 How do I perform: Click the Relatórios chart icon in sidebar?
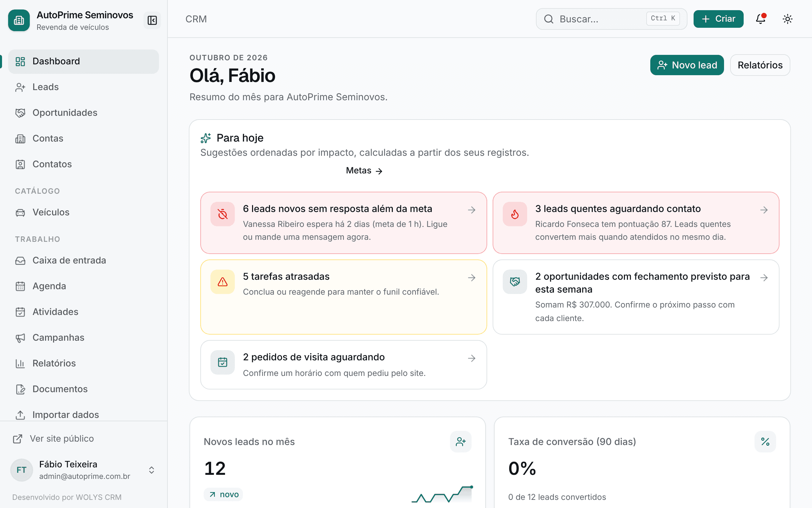pyautogui.click(x=20, y=363)
